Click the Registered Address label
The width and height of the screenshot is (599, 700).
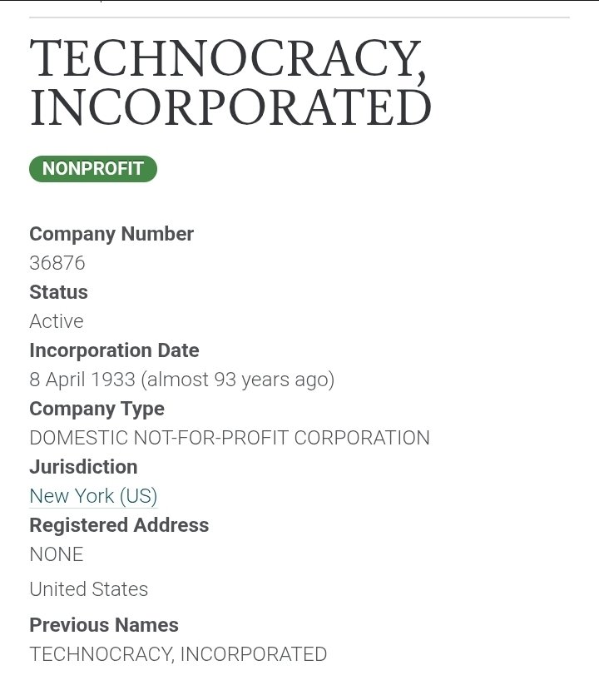[x=119, y=525]
